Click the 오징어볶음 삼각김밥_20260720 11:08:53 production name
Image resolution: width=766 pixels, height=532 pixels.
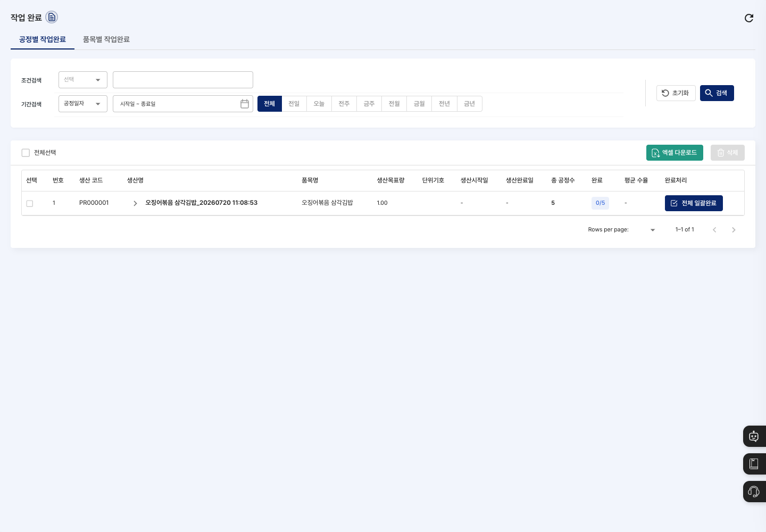[x=202, y=203]
